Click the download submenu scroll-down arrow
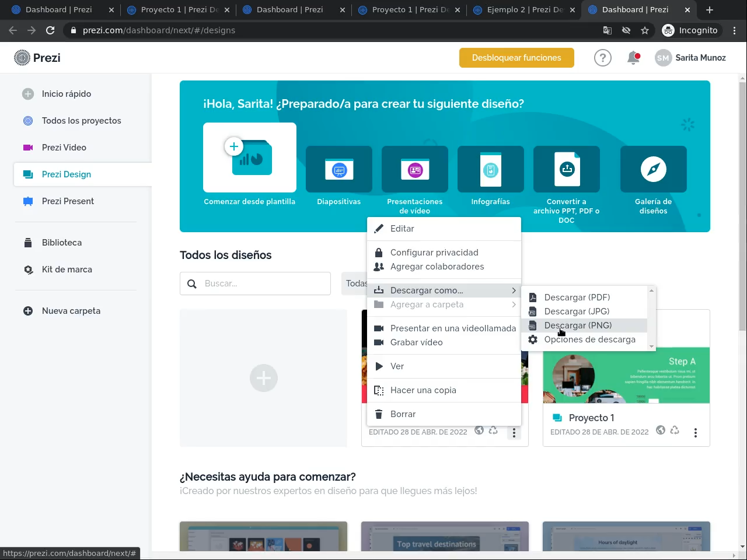Image resolution: width=747 pixels, height=560 pixels. (x=651, y=346)
